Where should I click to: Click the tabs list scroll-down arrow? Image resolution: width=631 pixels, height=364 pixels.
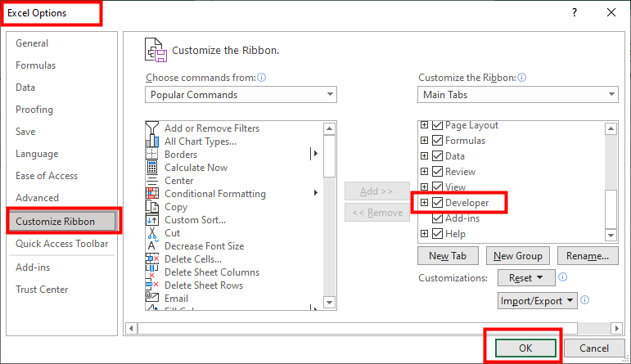[x=611, y=236]
